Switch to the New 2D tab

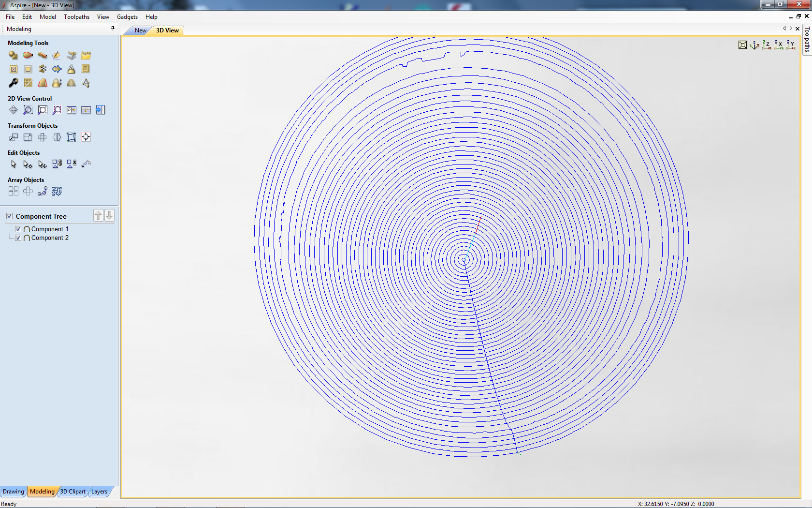point(140,30)
